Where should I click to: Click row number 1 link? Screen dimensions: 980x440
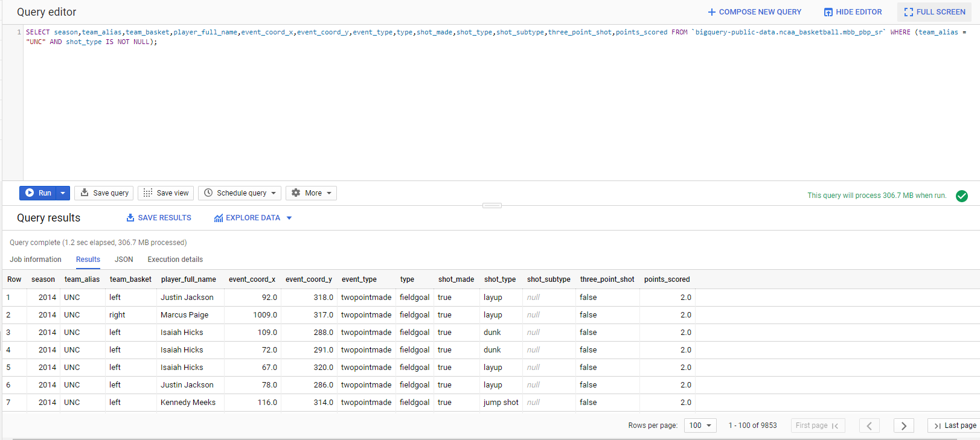point(8,298)
